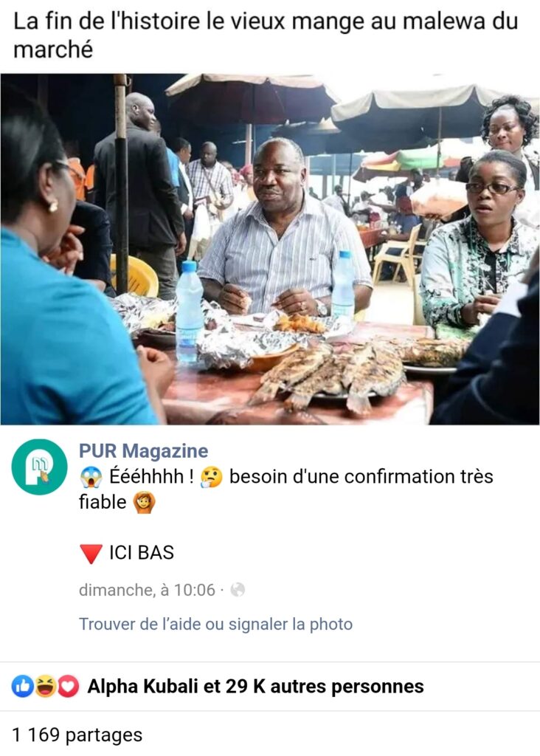Click the globe public audience icon

[238, 590]
